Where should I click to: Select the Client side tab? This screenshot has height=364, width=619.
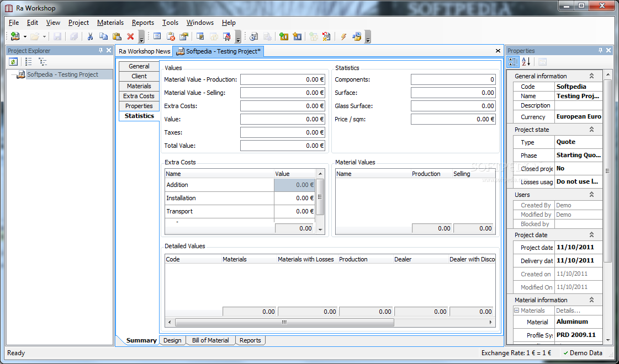[x=139, y=76]
